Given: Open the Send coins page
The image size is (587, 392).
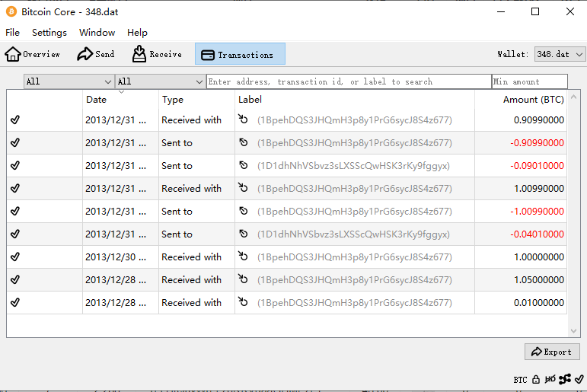Looking at the screenshot, I should tap(96, 54).
